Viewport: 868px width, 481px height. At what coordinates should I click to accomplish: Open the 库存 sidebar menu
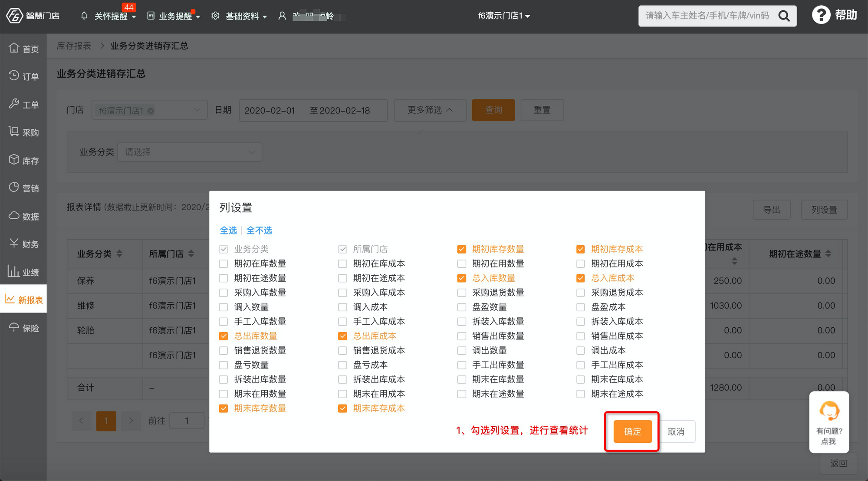pyautogui.click(x=23, y=160)
